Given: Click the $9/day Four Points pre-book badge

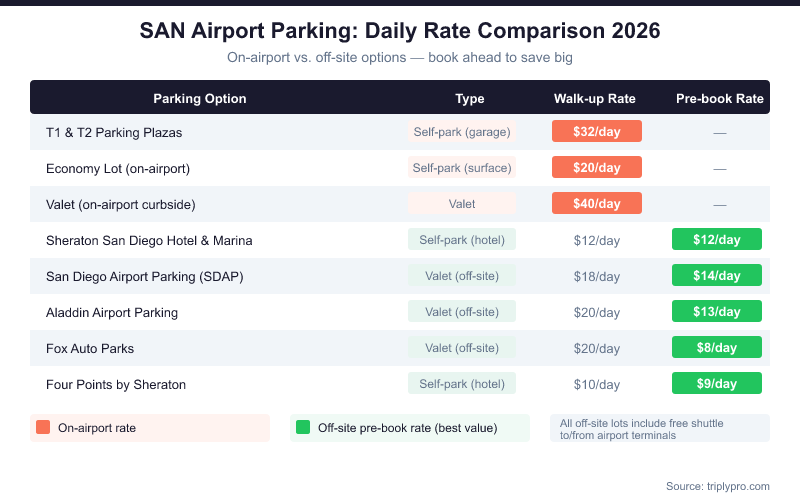Looking at the screenshot, I should [716, 384].
